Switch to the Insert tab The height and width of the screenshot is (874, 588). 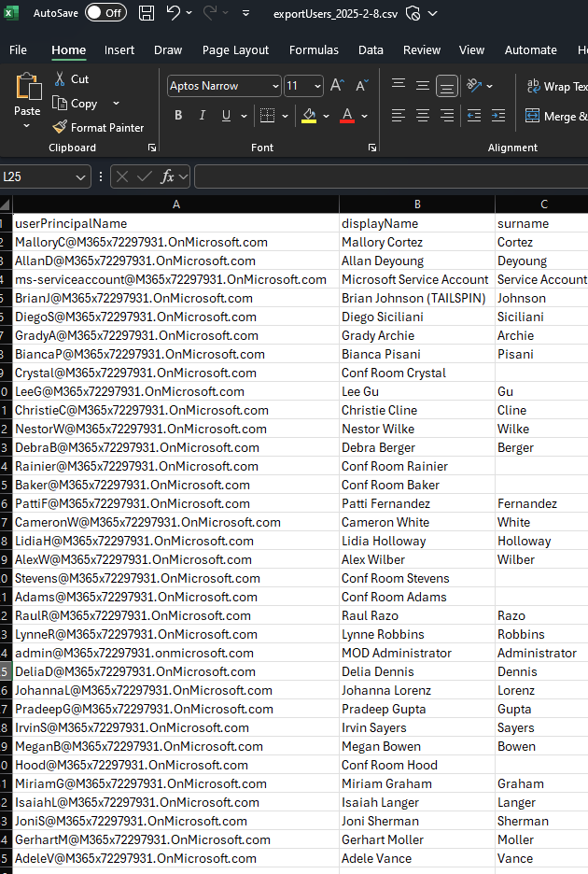tap(119, 50)
